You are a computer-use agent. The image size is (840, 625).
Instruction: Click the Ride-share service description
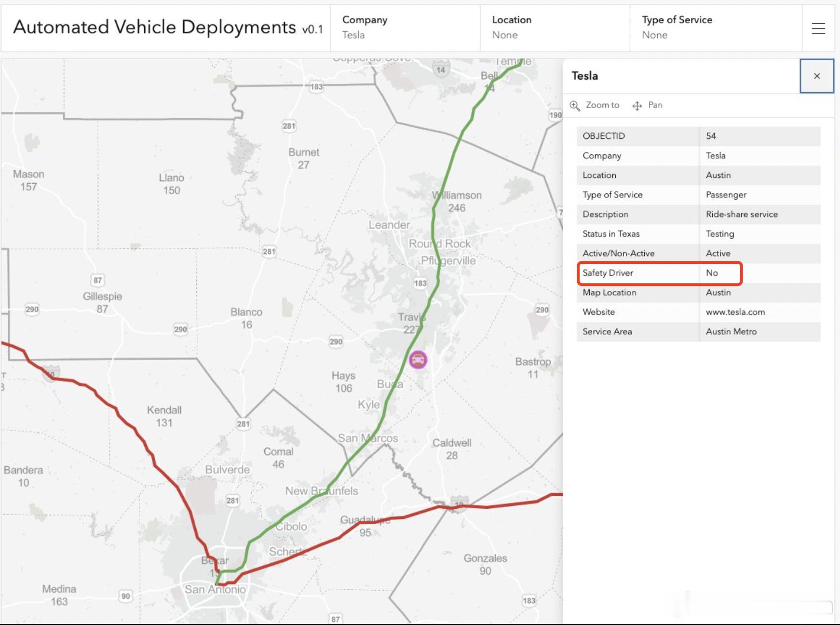pos(742,214)
